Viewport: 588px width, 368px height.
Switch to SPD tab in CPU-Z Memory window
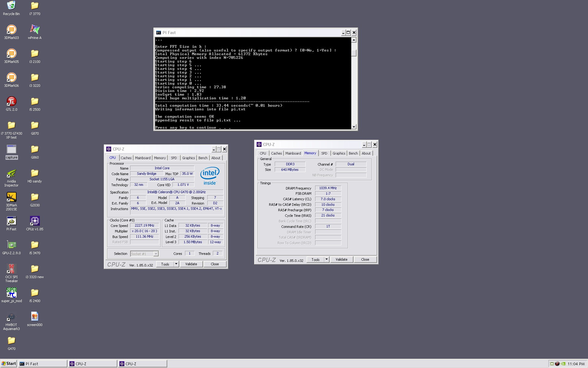(x=324, y=153)
